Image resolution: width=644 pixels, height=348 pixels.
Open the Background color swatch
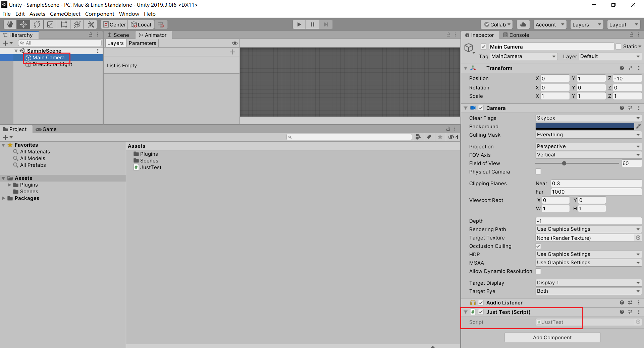(585, 126)
